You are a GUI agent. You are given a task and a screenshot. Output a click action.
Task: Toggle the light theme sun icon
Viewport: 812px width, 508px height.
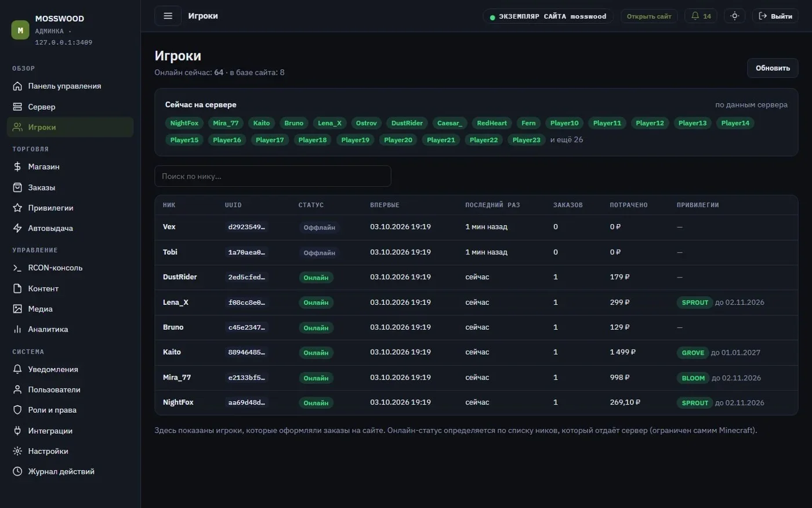click(734, 16)
